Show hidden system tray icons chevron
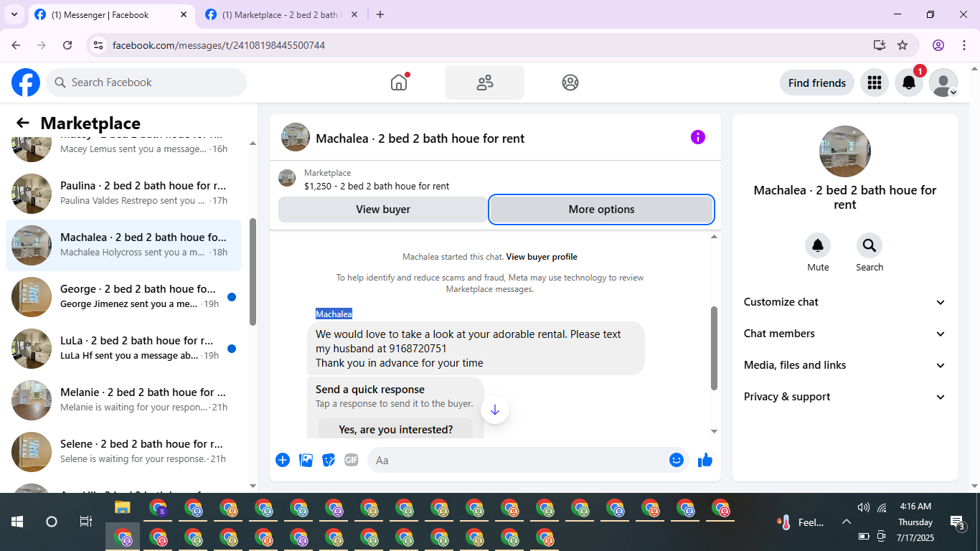 click(x=846, y=522)
